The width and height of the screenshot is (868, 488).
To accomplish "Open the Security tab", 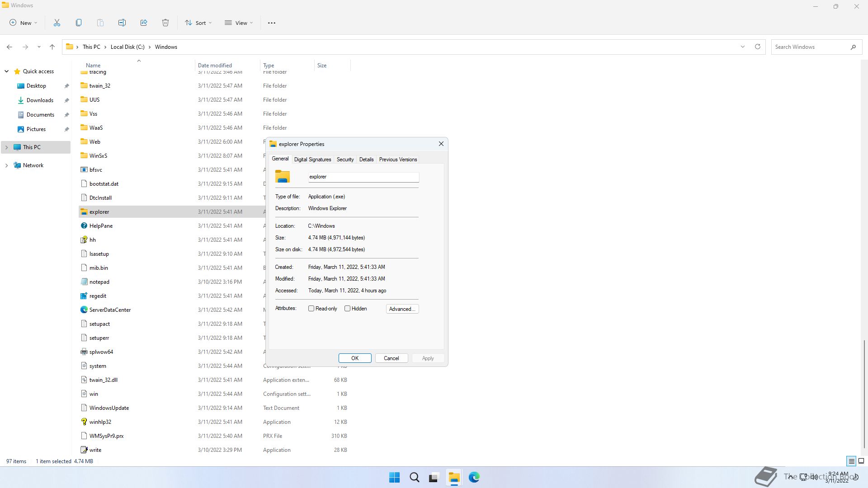I will (345, 160).
